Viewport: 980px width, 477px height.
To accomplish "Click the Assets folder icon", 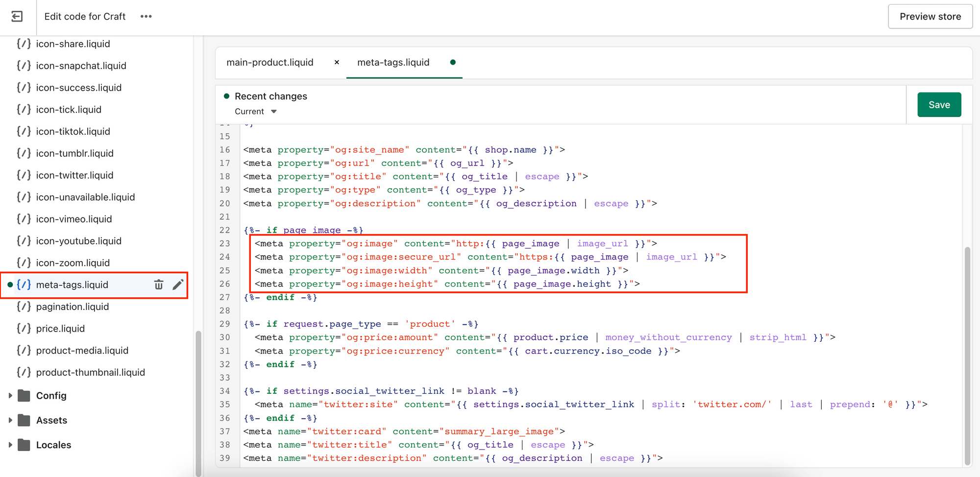I will point(24,420).
